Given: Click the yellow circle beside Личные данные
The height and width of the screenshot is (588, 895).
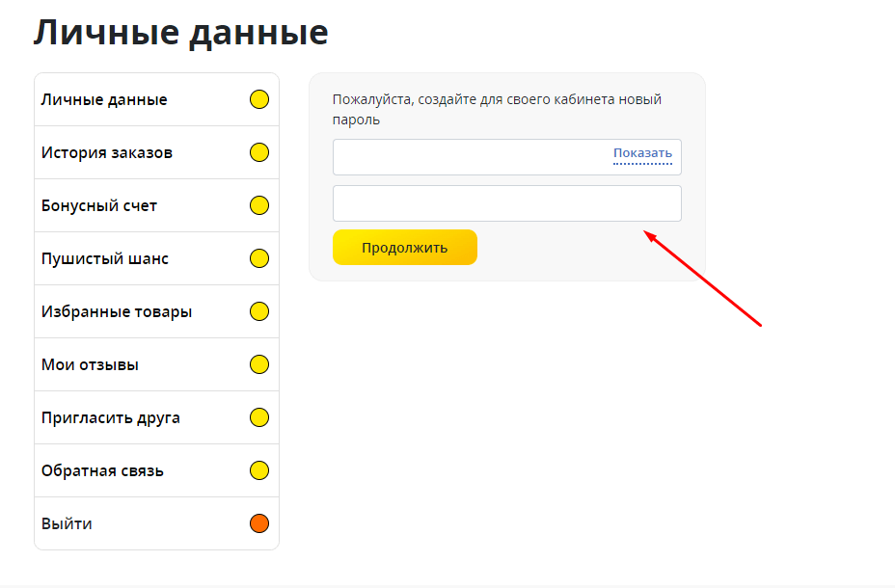Looking at the screenshot, I should 258,99.
